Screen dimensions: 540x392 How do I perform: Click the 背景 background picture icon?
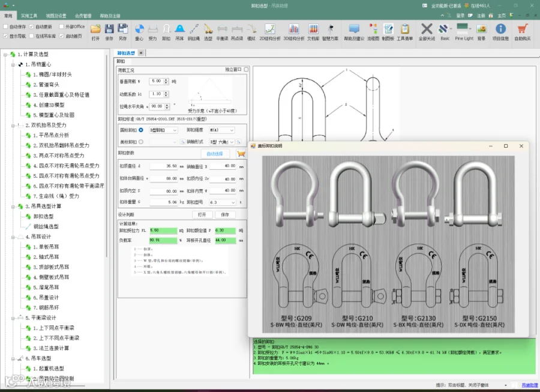click(x=481, y=29)
